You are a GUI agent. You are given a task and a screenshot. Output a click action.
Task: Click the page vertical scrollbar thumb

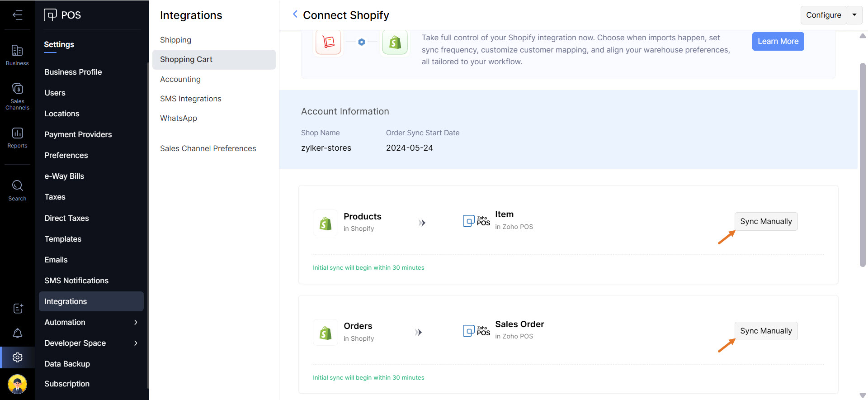[863, 165]
